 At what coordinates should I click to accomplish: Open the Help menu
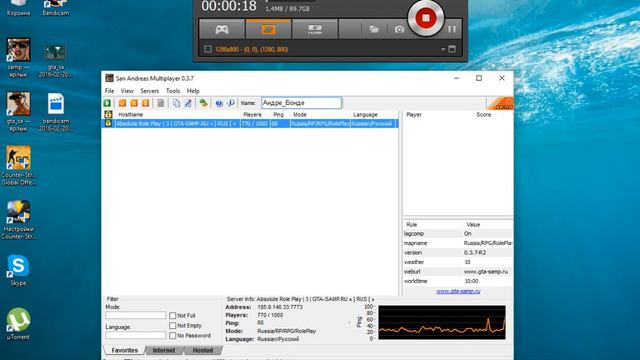(193, 91)
